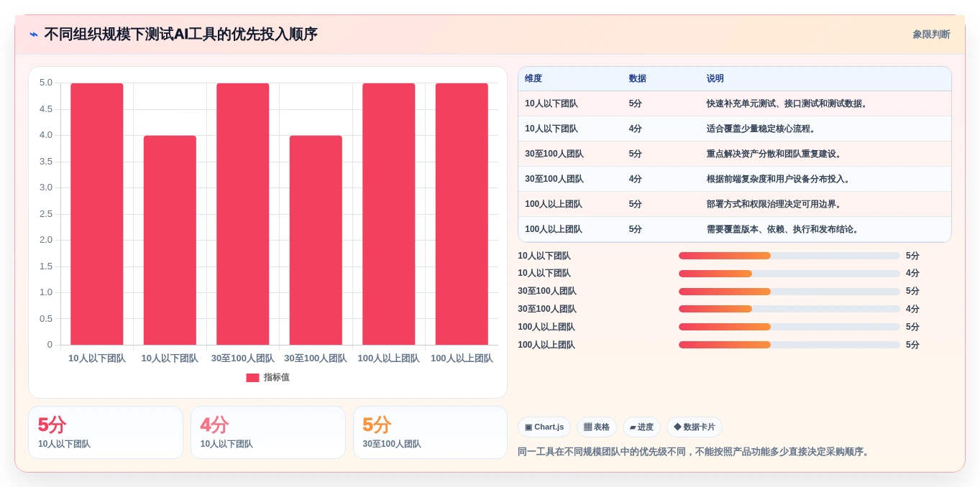Screen dimensions: 980x487
Task: Click the 象限判断 label in header
Action: 931,34
